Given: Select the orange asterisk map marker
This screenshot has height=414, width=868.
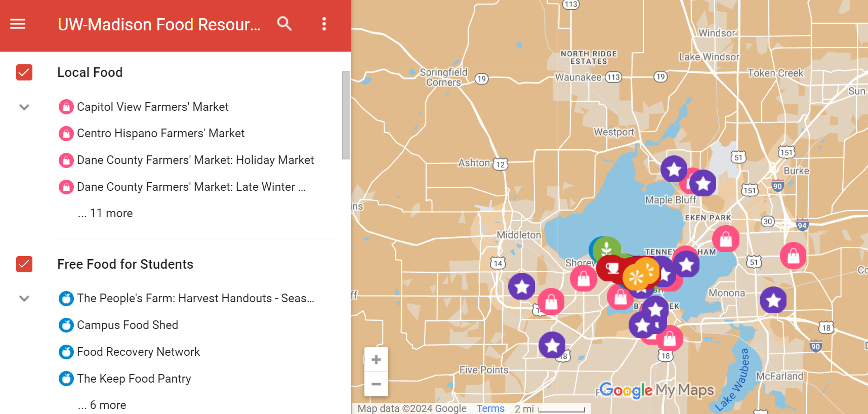Looking at the screenshot, I should pyautogui.click(x=636, y=276).
